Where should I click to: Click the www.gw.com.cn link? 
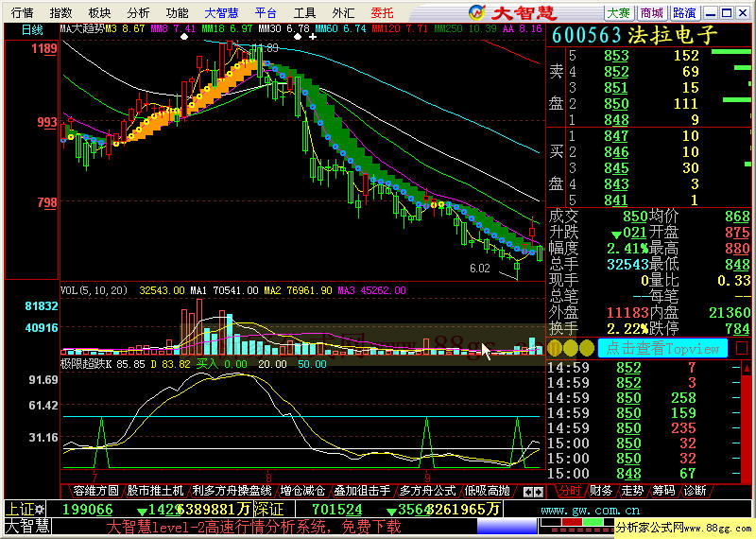pyautogui.click(x=591, y=510)
